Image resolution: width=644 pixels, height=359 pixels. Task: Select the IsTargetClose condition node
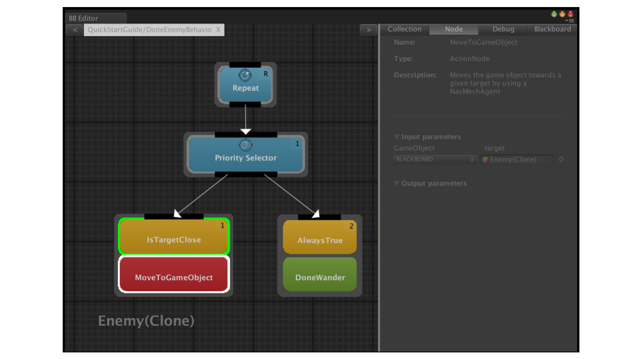(x=173, y=236)
